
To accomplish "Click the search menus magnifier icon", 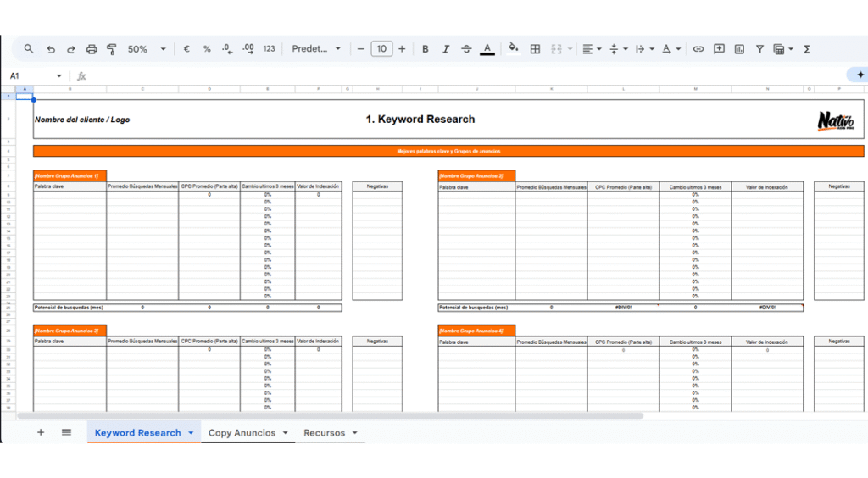I will 29,48.
